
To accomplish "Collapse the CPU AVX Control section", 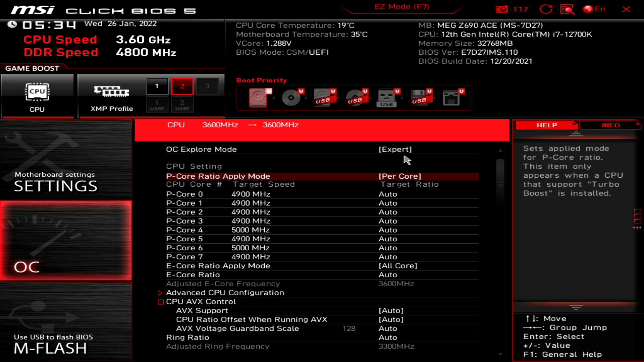I will pyautogui.click(x=160, y=301).
